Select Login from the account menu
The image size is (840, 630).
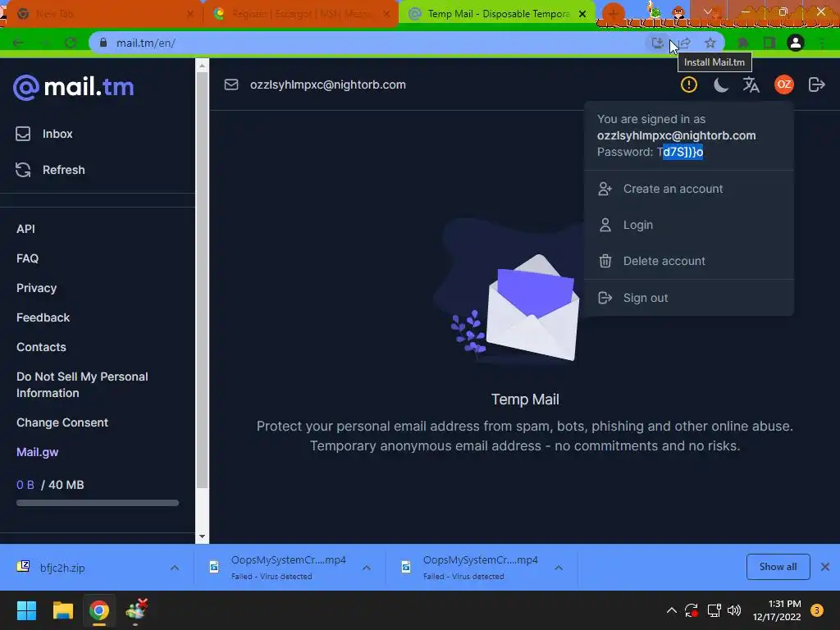[689, 225]
